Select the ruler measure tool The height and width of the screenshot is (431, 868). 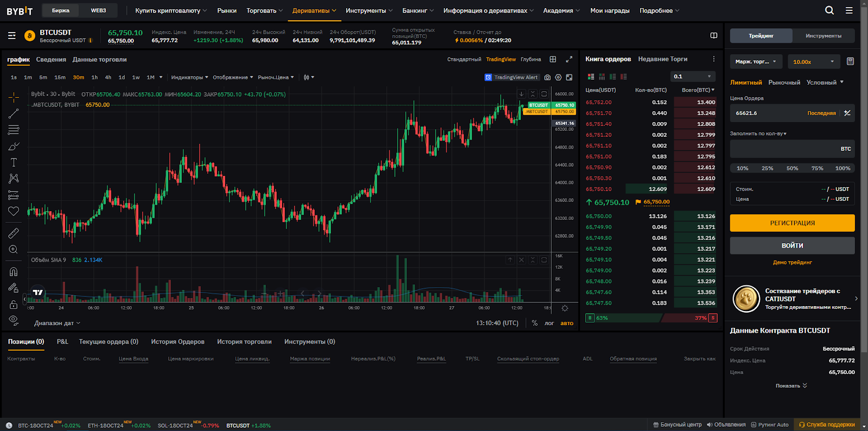point(14,233)
